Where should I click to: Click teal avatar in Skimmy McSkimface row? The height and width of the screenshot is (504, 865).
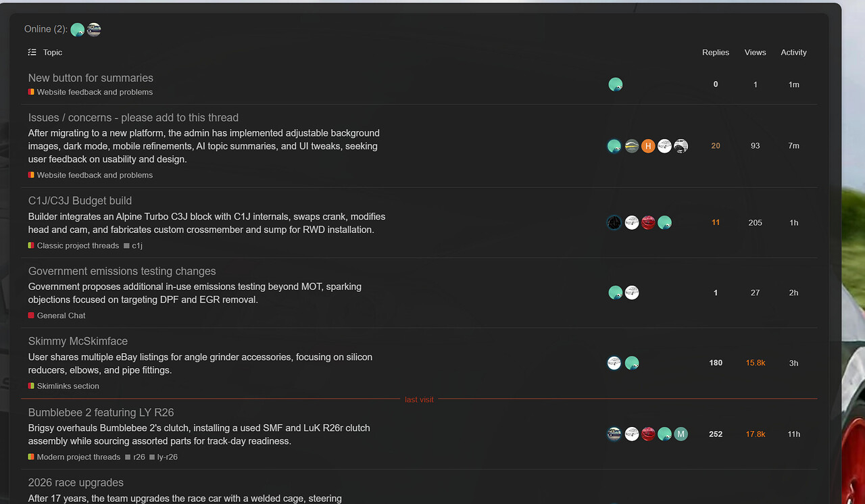pyautogui.click(x=632, y=363)
